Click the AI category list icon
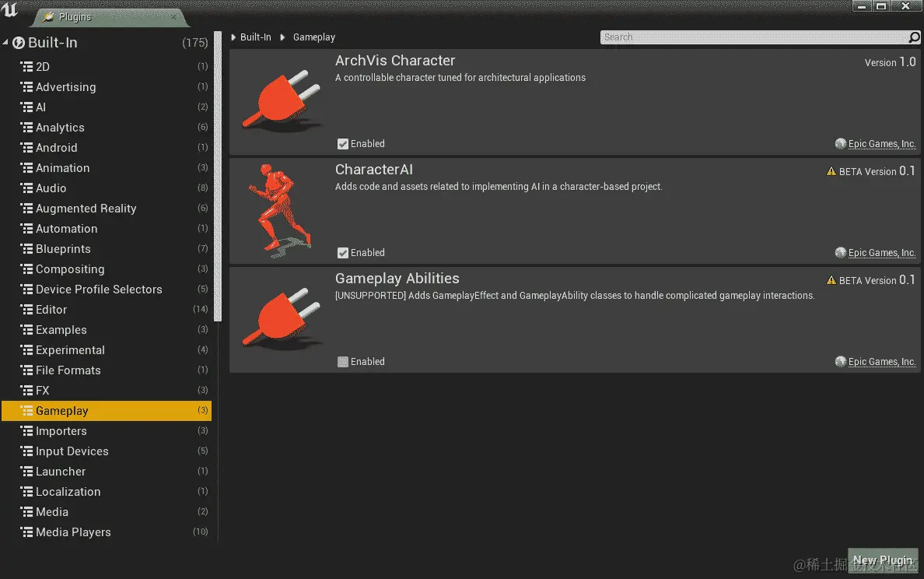Image resolution: width=924 pixels, height=579 pixels. coord(26,107)
